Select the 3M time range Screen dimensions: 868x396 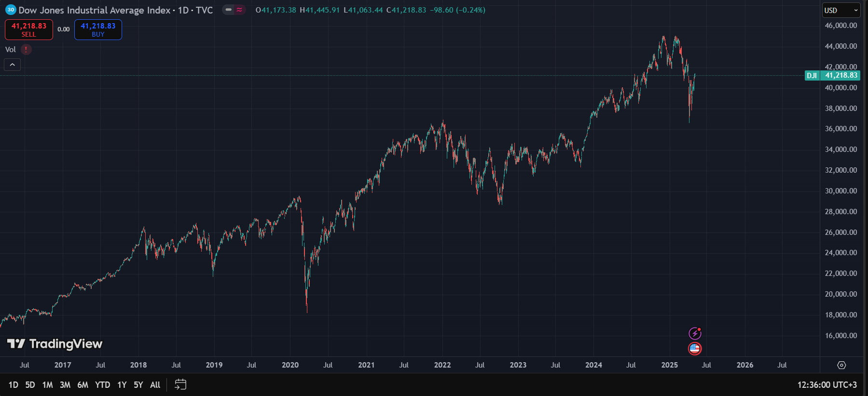pos(65,384)
